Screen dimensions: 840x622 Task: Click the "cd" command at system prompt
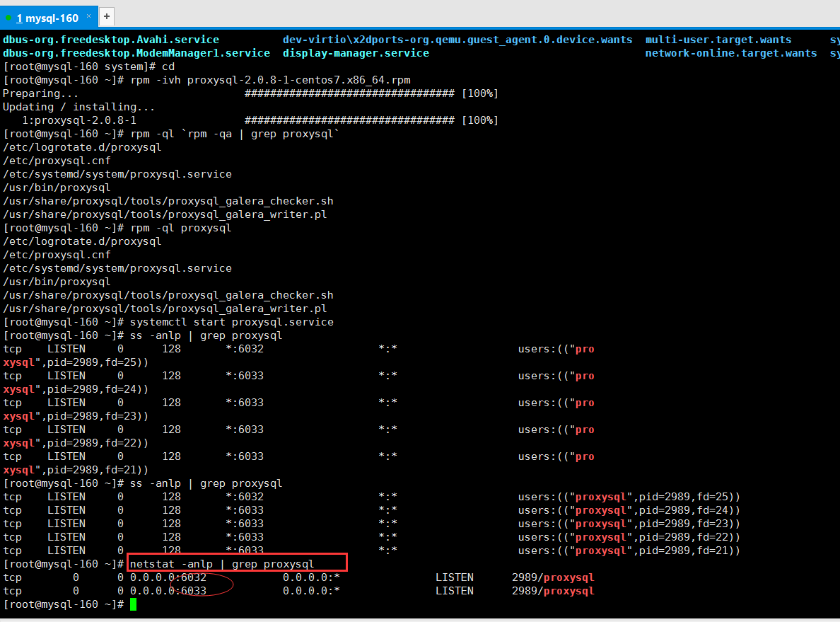click(168, 67)
